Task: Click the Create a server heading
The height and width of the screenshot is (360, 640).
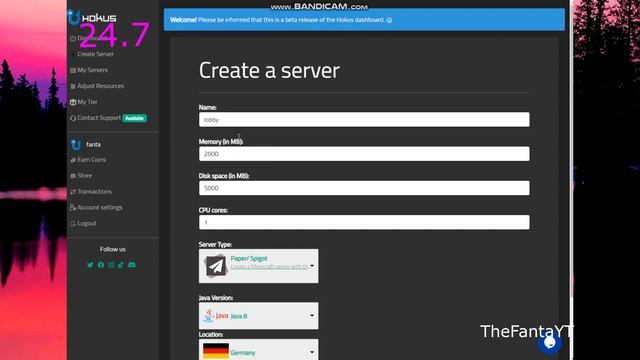Action: coord(269,70)
